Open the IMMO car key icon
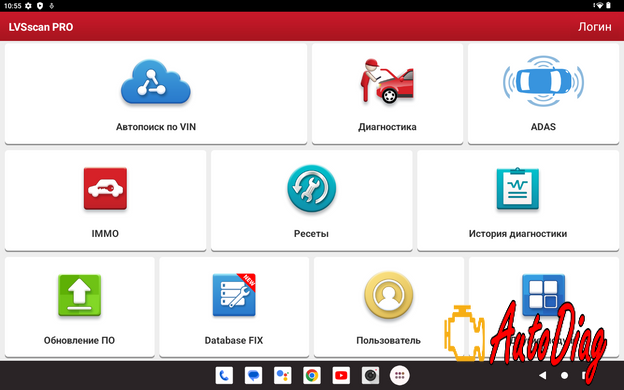 105,189
